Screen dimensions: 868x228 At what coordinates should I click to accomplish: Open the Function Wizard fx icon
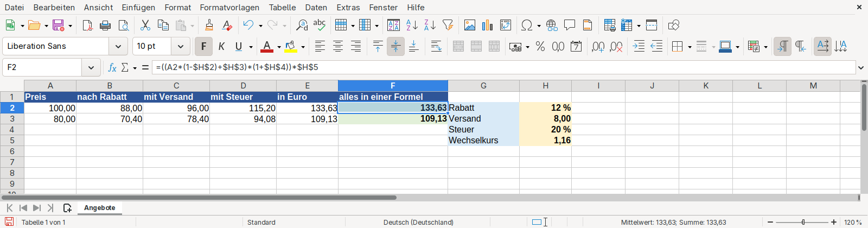pos(112,67)
